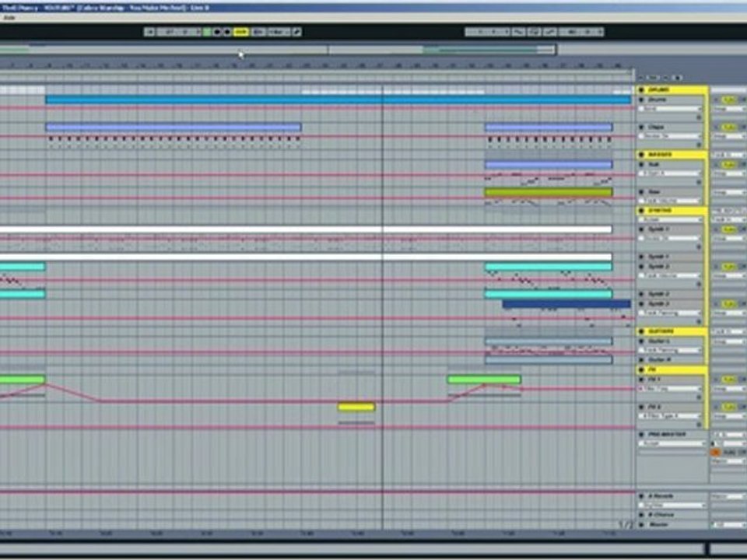
Task: Fold the BASSES group track
Action: coord(641,155)
